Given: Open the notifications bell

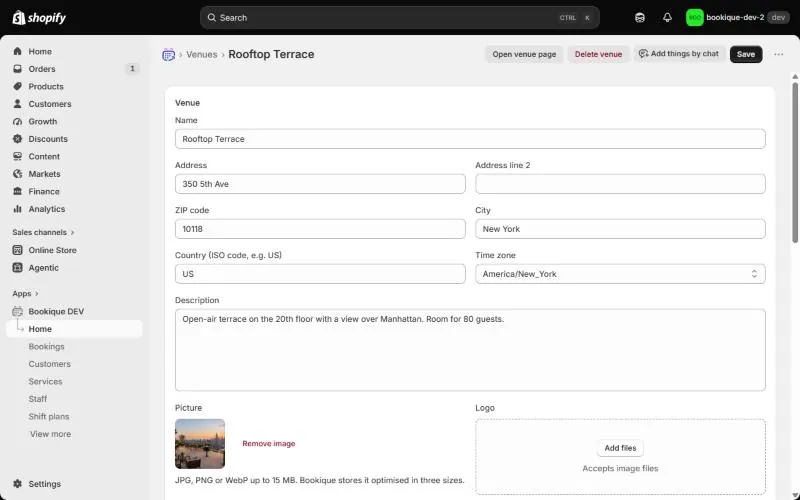Looking at the screenshot, I should click(x=667, y=18).
